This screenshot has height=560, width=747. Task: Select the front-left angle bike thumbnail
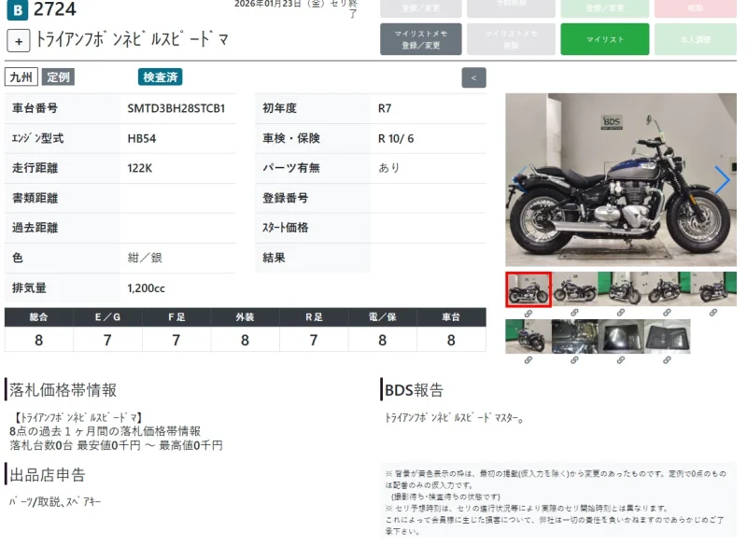[x=667, y=289]
